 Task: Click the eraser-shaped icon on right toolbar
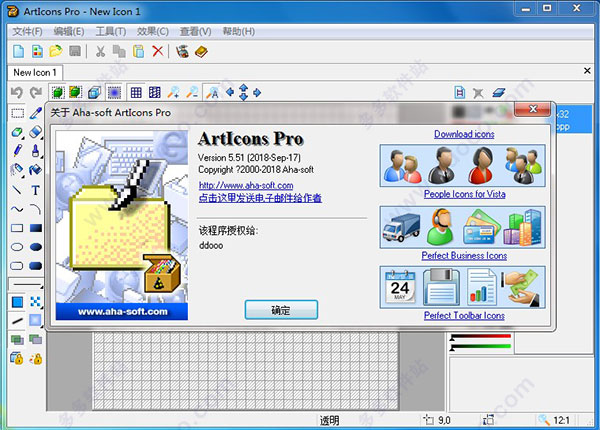[x=499, y=92]
